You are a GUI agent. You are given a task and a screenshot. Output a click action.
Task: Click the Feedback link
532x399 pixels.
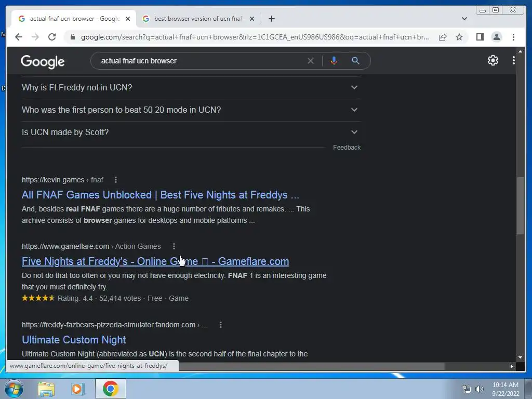pos(347,148)
